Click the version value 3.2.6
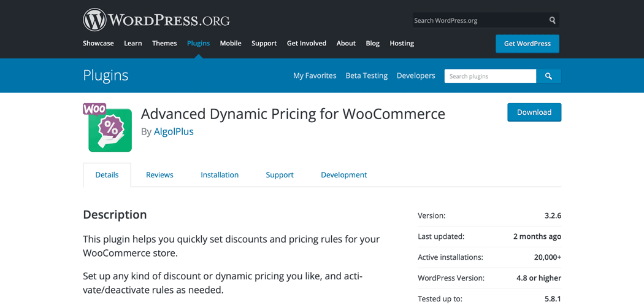The width and height of the screenshot is (644, 307). coord(553,216)
